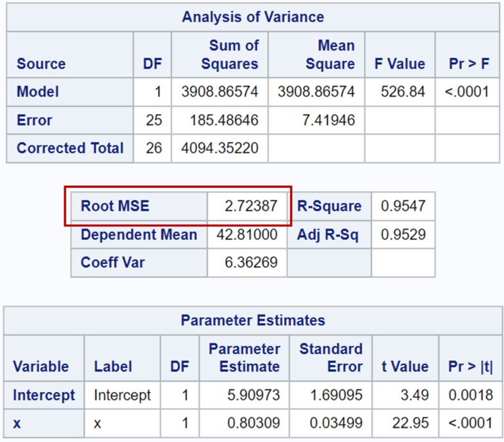Image resolution: width=504 pixels, height=442 pixels.
Task: Select the Corrected Total sum 4094.35220
Action: (x=220, y=148)
